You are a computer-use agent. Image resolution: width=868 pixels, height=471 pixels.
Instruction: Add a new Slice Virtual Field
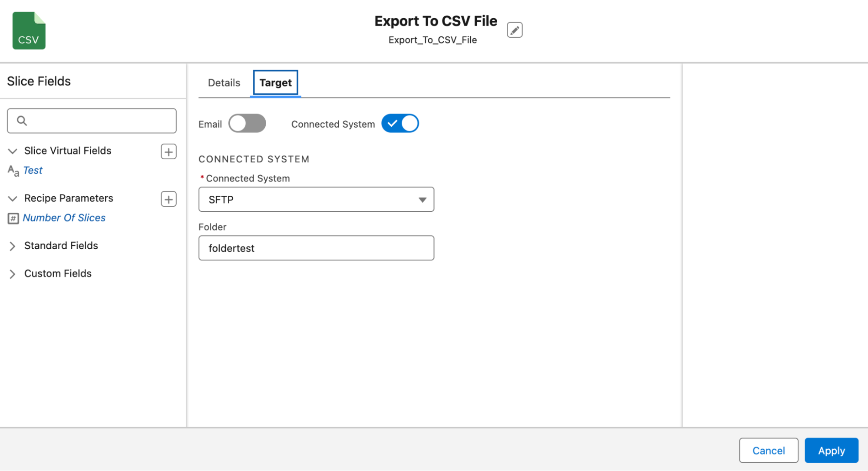tap(168, 152)
